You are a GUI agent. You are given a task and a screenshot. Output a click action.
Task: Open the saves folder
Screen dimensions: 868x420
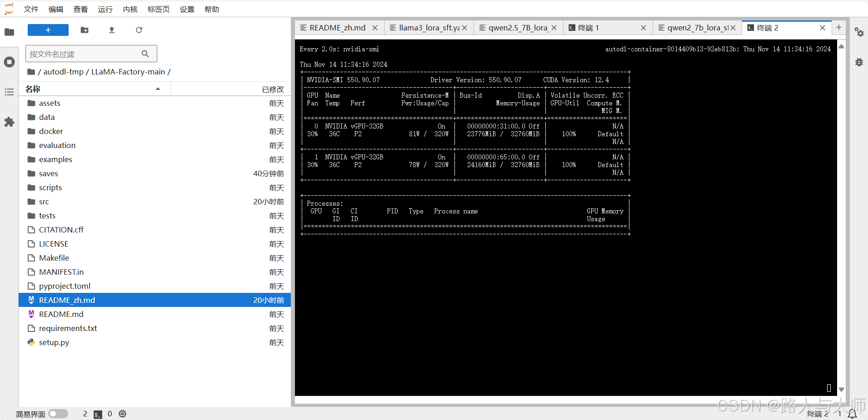155,173
